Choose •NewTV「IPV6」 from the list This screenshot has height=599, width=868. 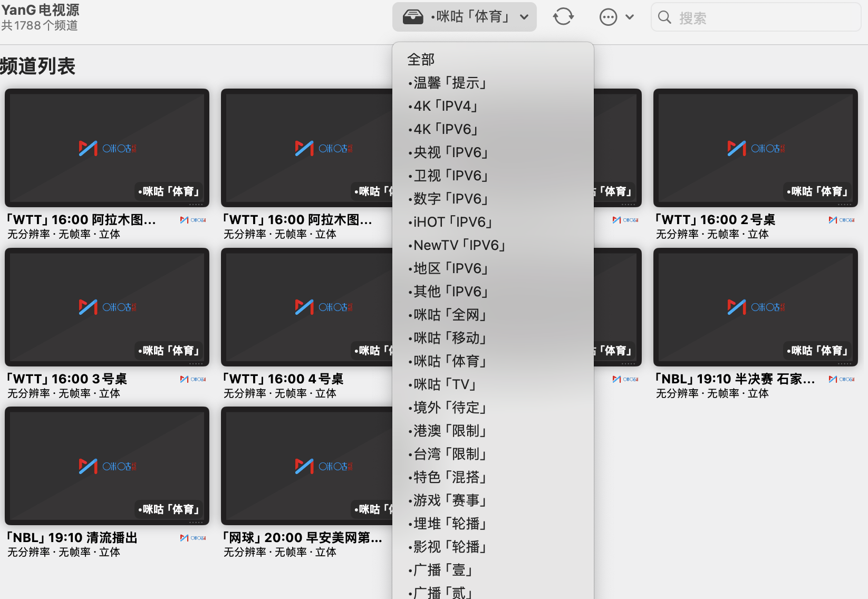493,245
